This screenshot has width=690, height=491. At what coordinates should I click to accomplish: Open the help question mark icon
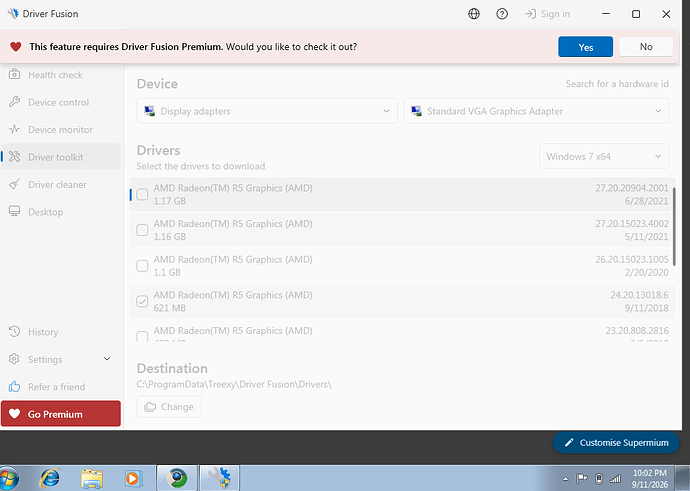502,14
